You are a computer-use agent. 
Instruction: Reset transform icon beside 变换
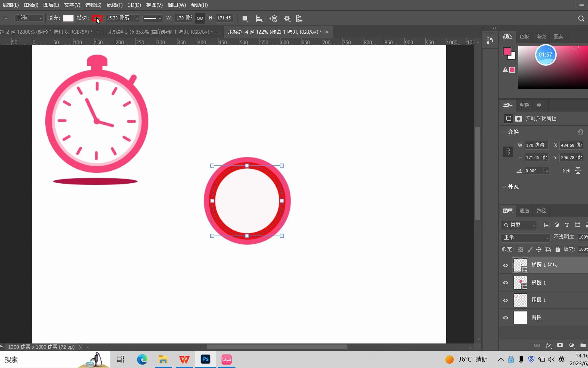pos(581,132)
